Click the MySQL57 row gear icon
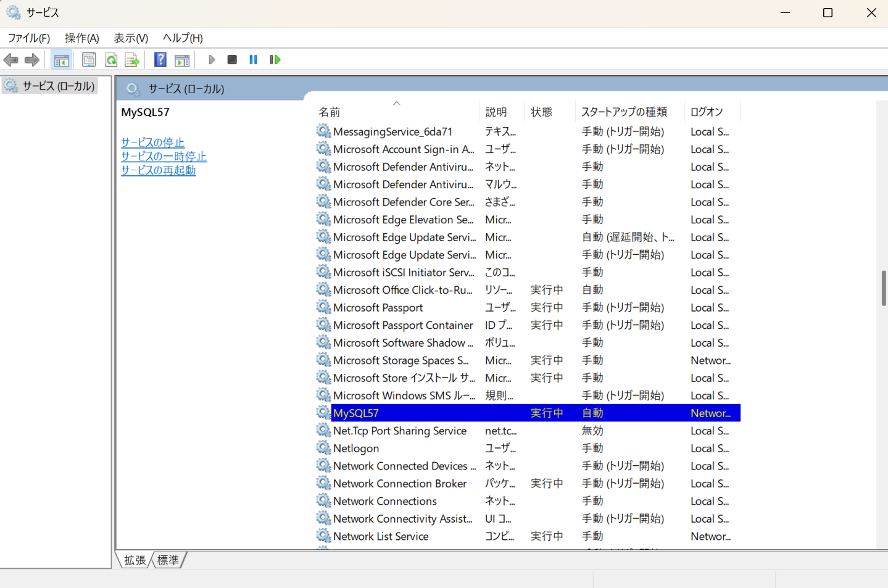 pos(323,412)
